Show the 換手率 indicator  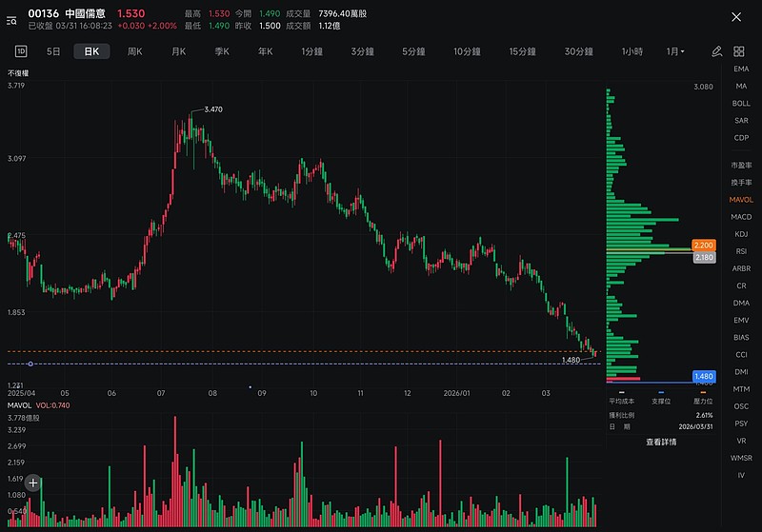(741, 183)
